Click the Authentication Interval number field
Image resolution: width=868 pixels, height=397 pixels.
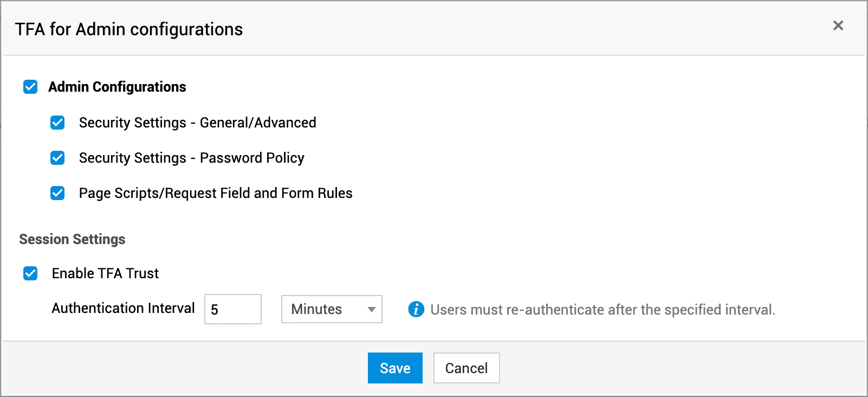232,309
